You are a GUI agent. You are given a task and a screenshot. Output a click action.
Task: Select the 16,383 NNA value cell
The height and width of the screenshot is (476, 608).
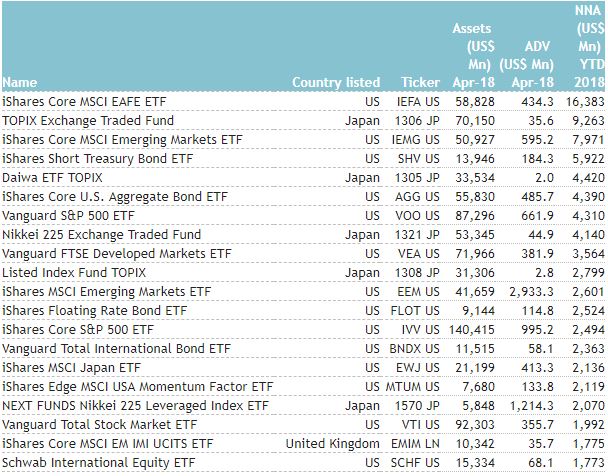pyautogui.click(x=583, y=102)
